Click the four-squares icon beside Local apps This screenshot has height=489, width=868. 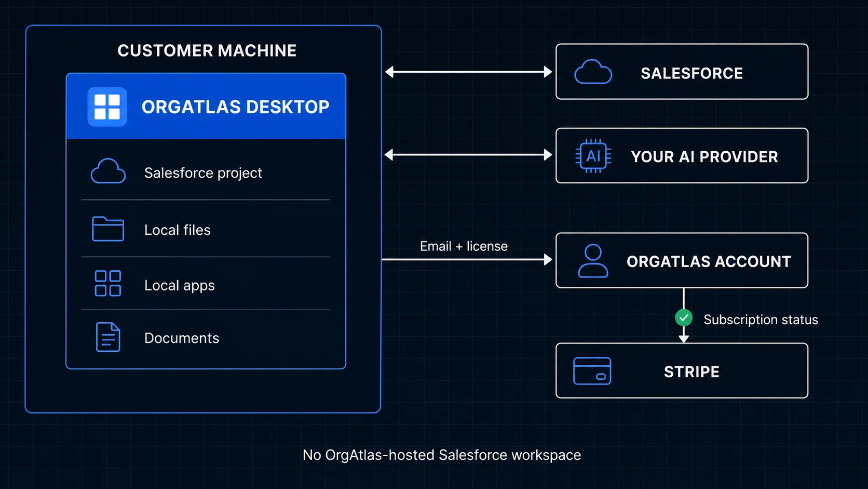coord(108,283)
